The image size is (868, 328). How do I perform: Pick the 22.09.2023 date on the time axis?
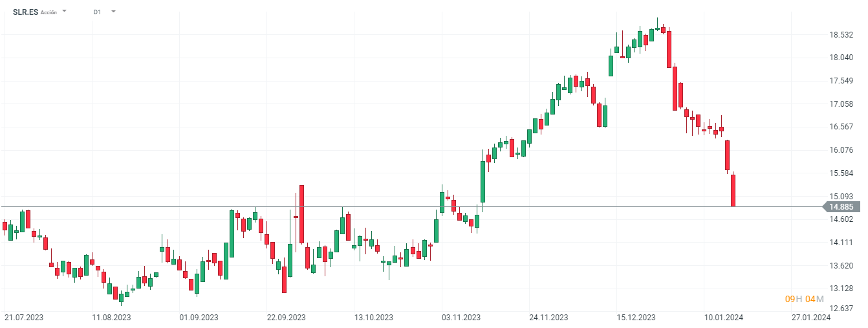pos(286,318)
